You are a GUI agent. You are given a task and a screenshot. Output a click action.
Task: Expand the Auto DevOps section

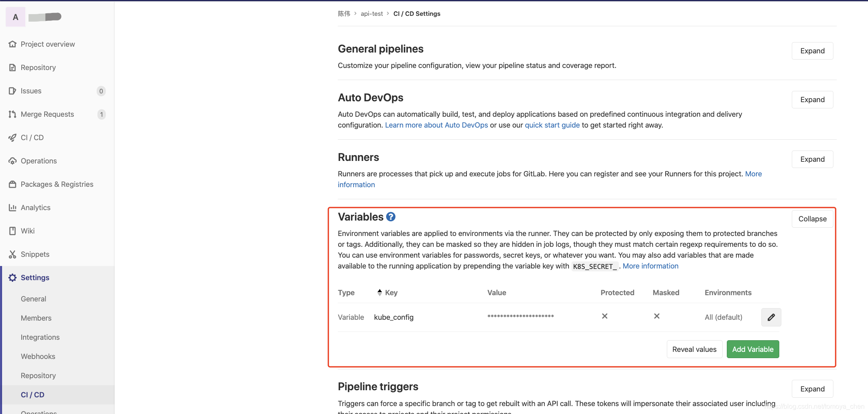coord(813,100)
